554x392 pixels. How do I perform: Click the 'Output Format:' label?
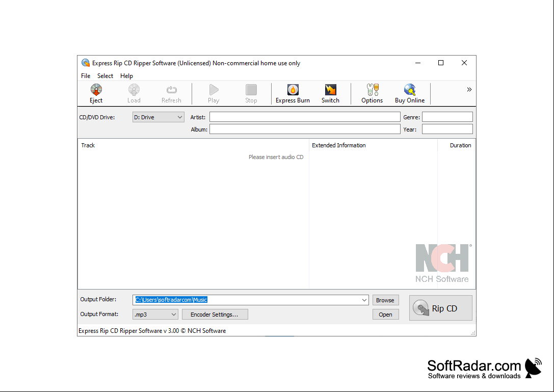(99, 314)
